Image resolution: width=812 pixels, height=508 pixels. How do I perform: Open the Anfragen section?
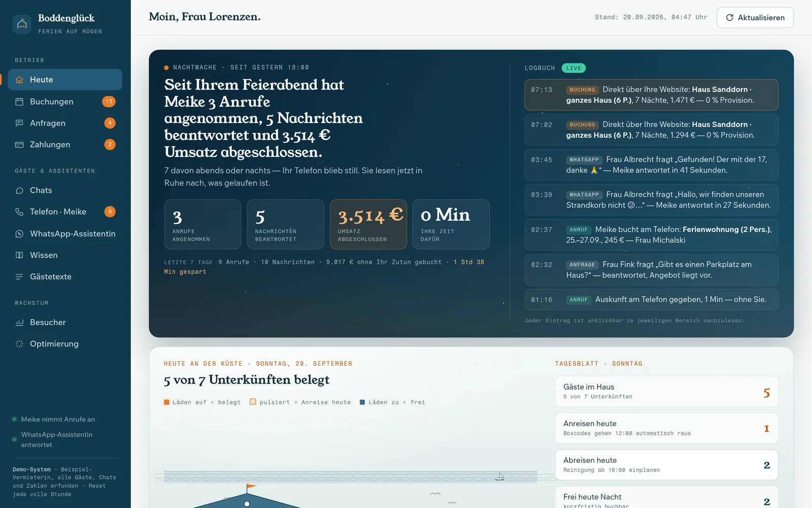(x=65, y=123)
